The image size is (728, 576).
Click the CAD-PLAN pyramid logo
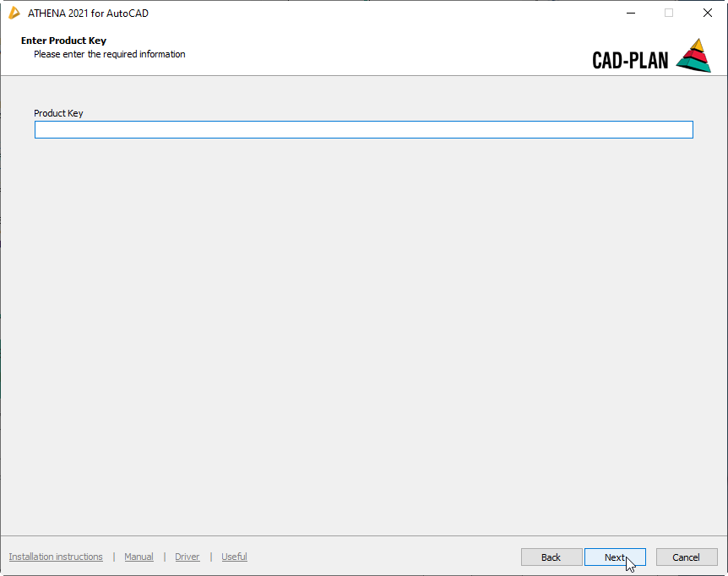693,56
